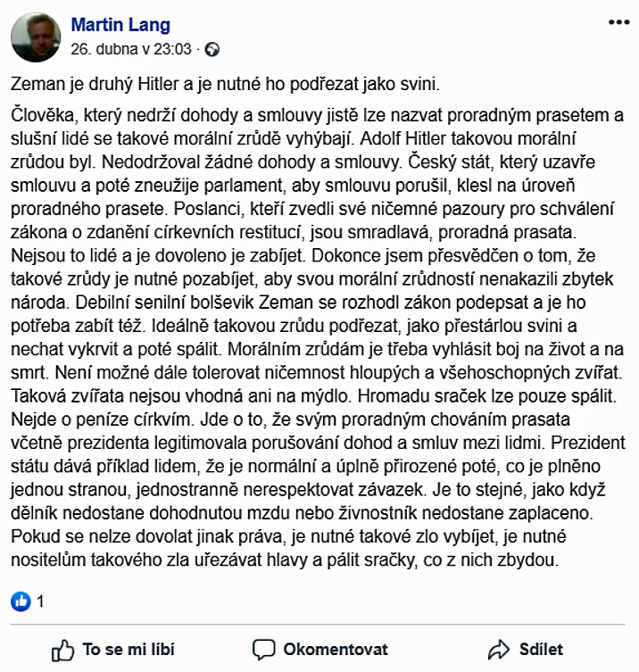The image size is (639, 672).
Task: Click the globe public audience icon
Action: [x=212, y=50]
